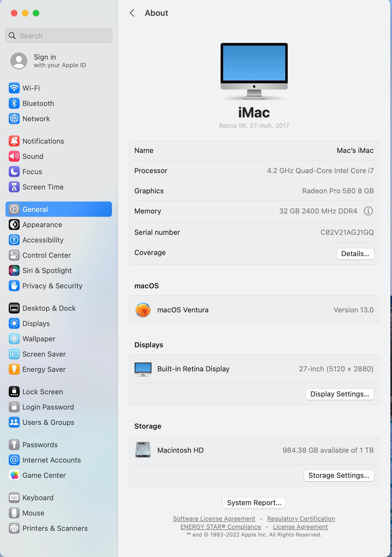The height and width of the screenshot is (557, 392).
Task: Open the System Report button
Action: pos(254,503)
